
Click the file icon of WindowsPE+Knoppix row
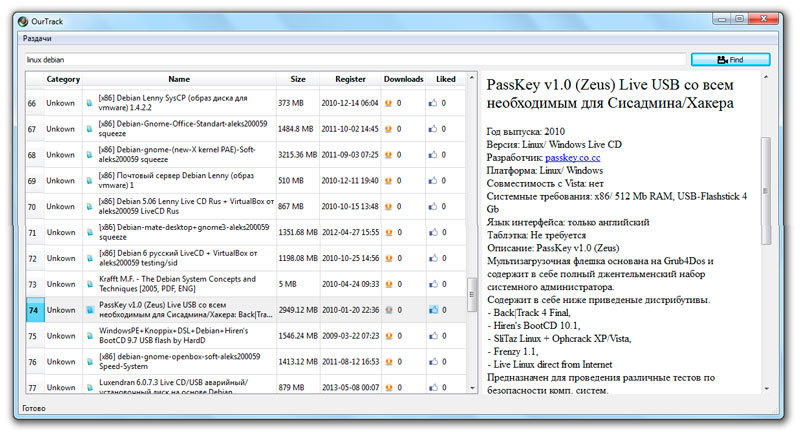(90, 336)
